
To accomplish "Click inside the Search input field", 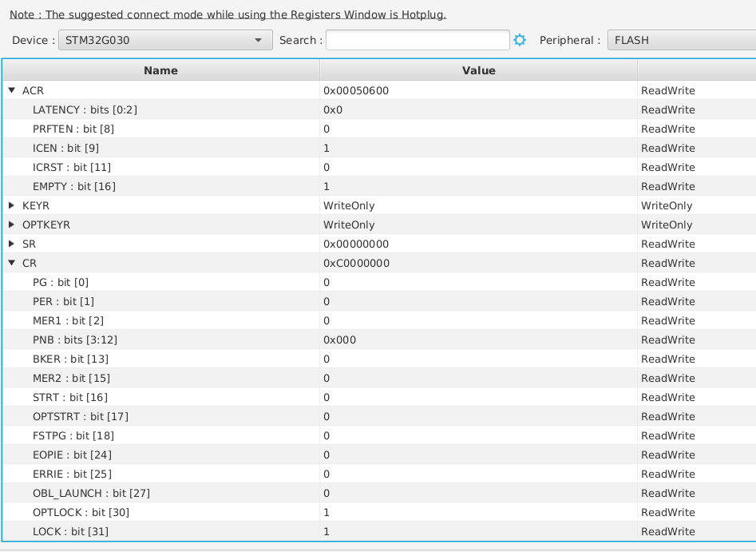I will pos(418,40).
